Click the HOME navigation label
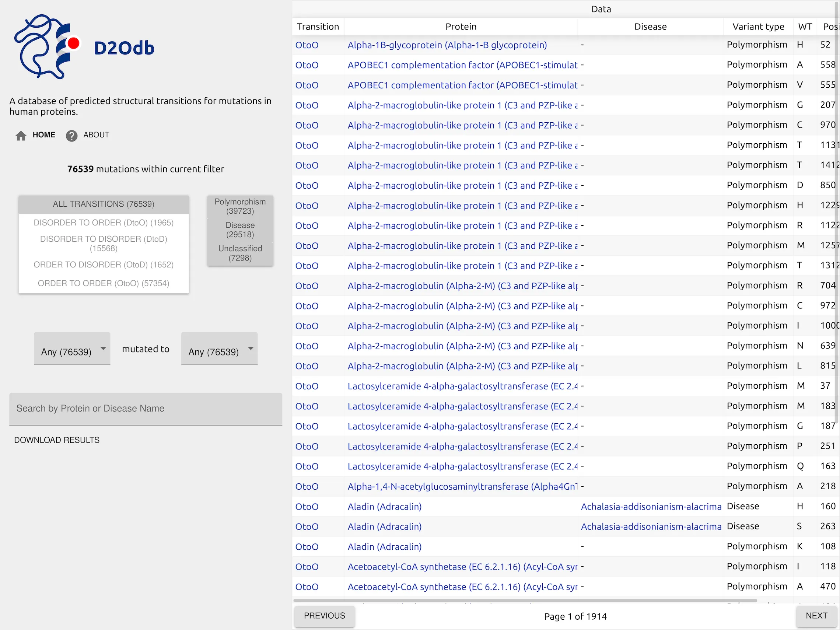This screenshot has height=630, width=840. click(x=44, y=135)
